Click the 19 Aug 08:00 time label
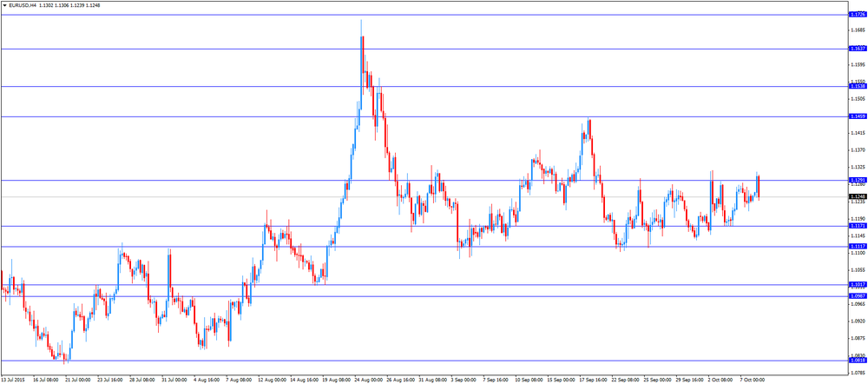The image size is (868, 384). pyautogui.click(x=335, y=381)
